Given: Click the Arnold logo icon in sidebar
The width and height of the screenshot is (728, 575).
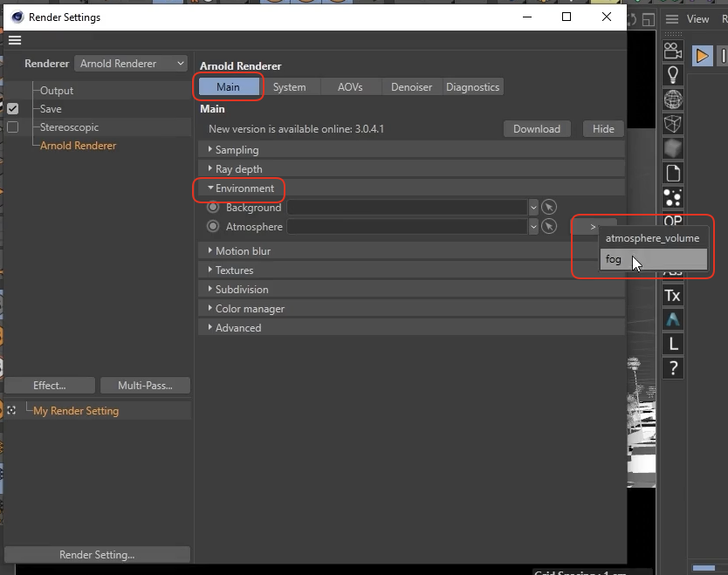Looking at the screenshot, I should click(673, 319).
